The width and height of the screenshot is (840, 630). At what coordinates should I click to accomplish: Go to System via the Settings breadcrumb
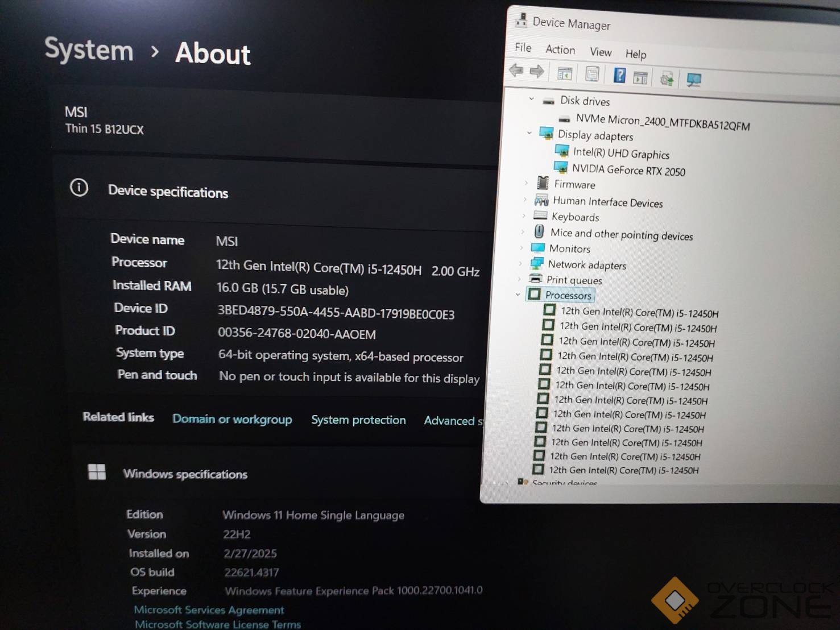click(x=89, y=49)
